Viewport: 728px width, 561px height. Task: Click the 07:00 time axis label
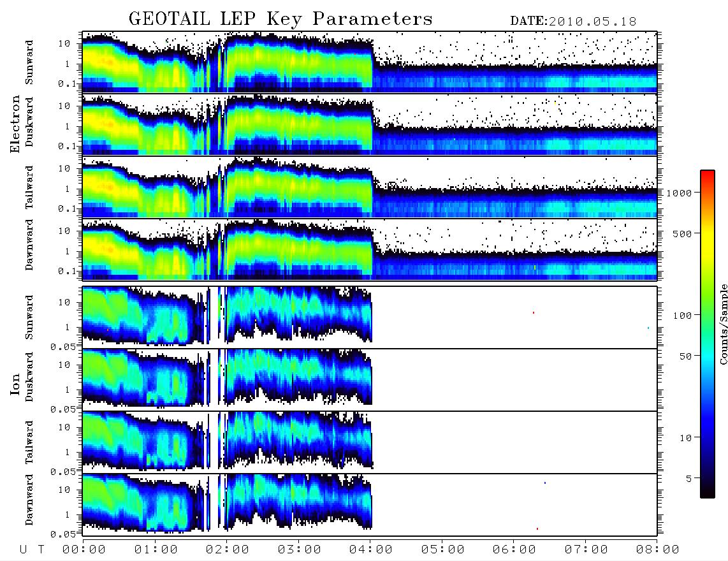tap(586, 550)
